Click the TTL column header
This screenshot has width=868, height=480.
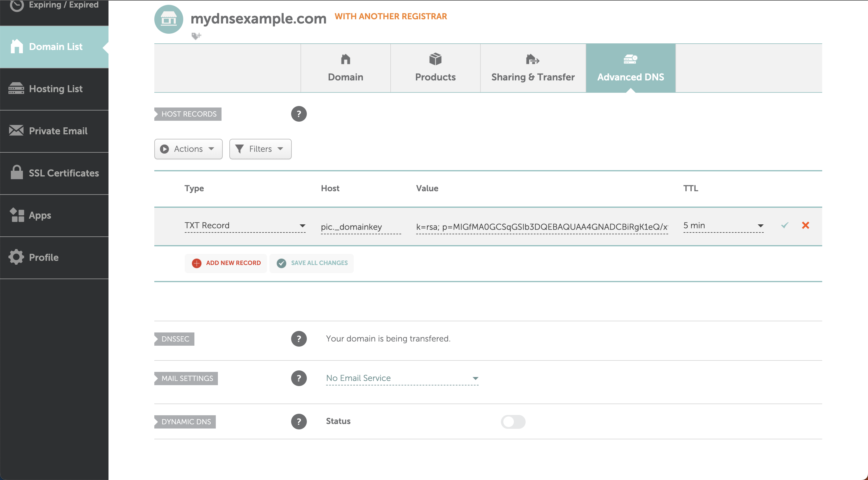[690, 189]
